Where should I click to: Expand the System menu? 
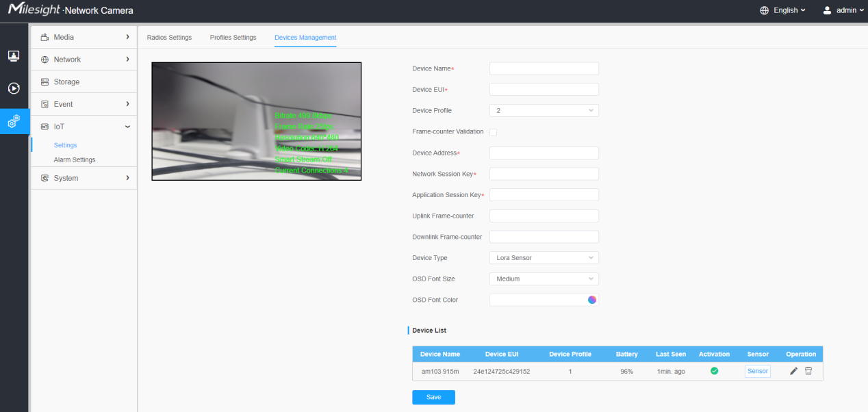coord(127,178)
